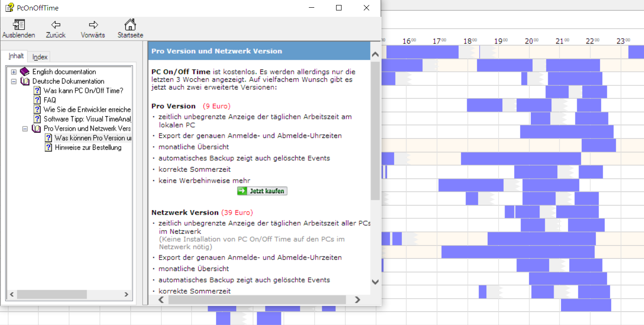Click the '(9 Euro)' price text
This screenshot has height=325, width=644.
coord(217,106)
